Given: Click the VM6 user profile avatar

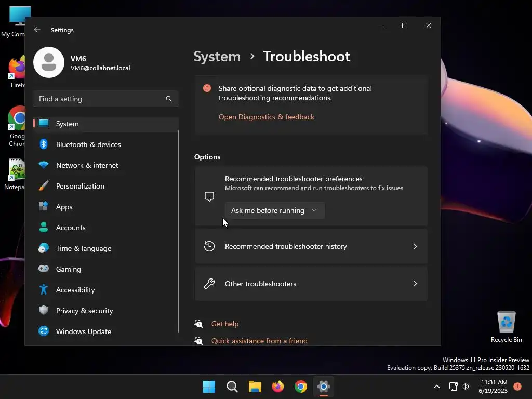Looking at the screenshot, I should pos(49,62).
